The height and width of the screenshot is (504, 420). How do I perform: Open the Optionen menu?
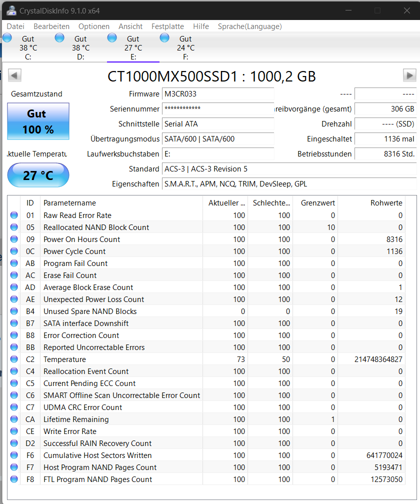pyautogui.click(x=94, y=26)
